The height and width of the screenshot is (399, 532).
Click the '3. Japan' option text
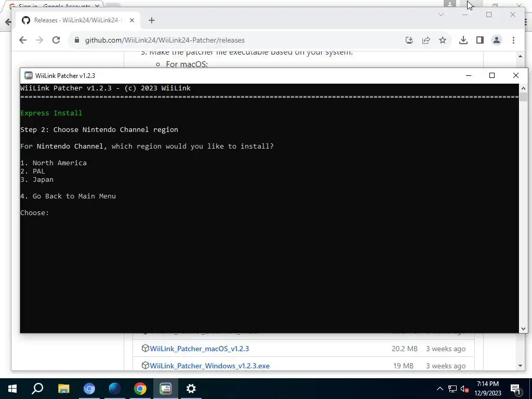37,179
